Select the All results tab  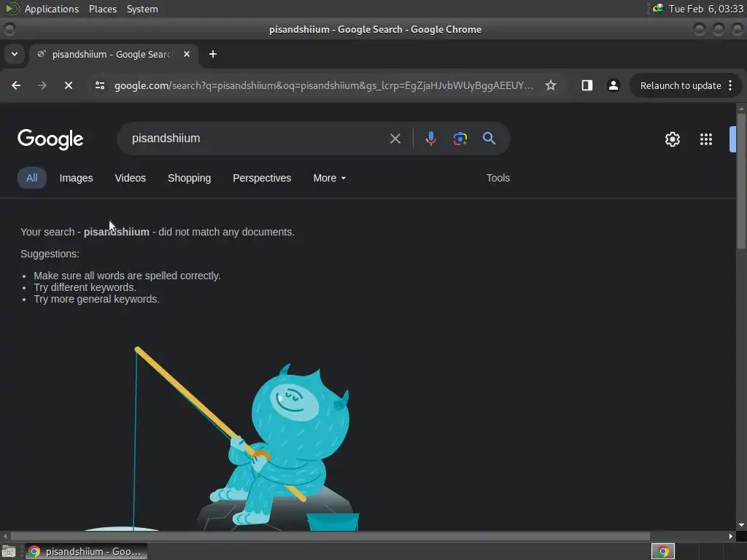[32, 178]
